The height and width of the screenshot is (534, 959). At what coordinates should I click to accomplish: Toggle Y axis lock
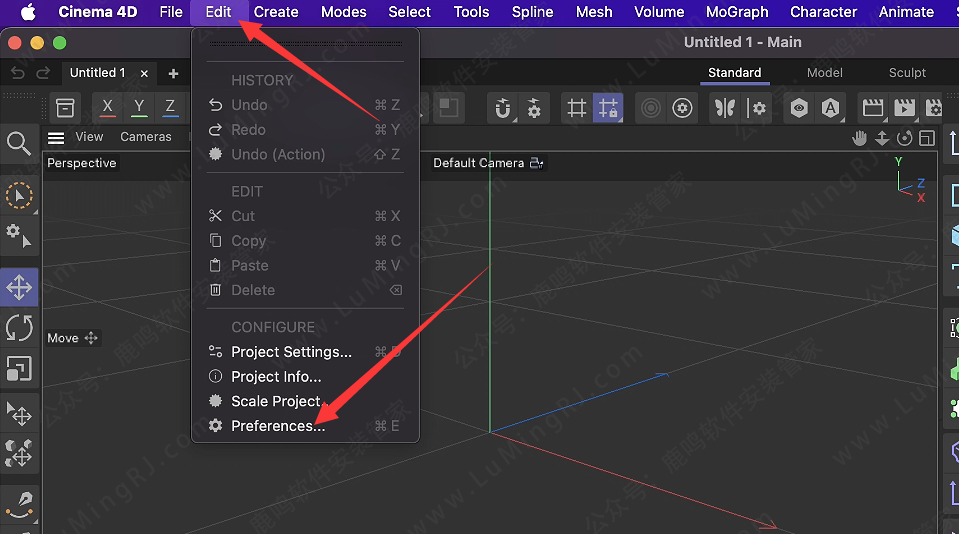[139, 108]
